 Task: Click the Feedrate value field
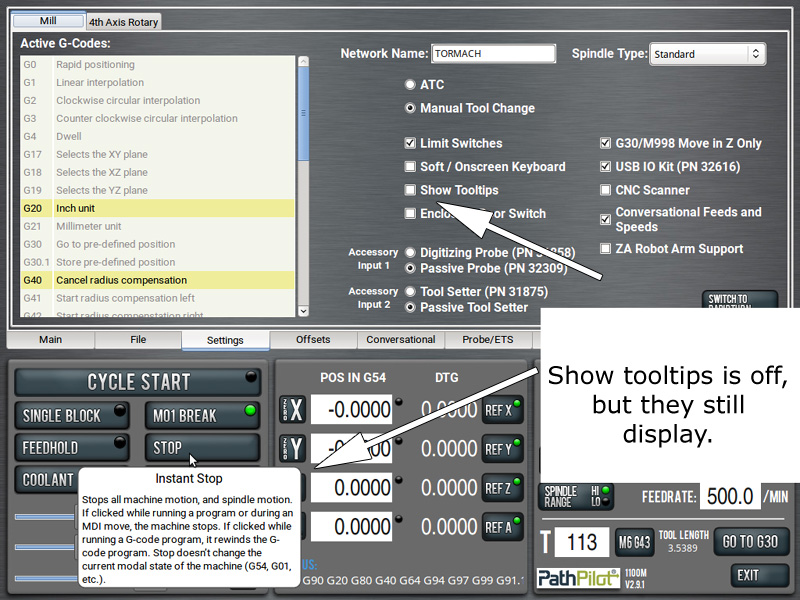[x=728, y=496]
